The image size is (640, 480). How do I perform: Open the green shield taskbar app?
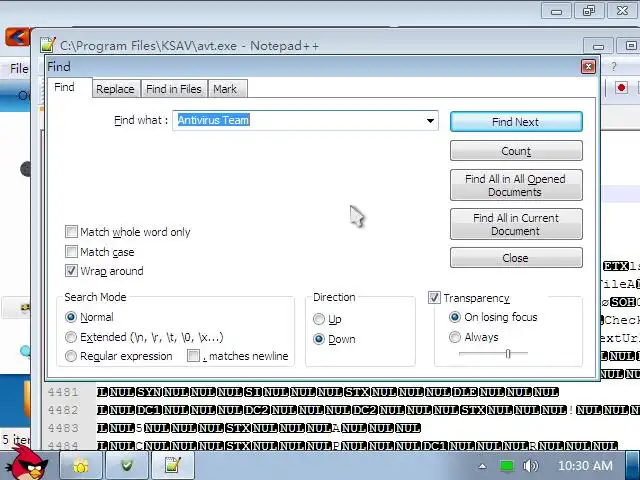(127, 465)
